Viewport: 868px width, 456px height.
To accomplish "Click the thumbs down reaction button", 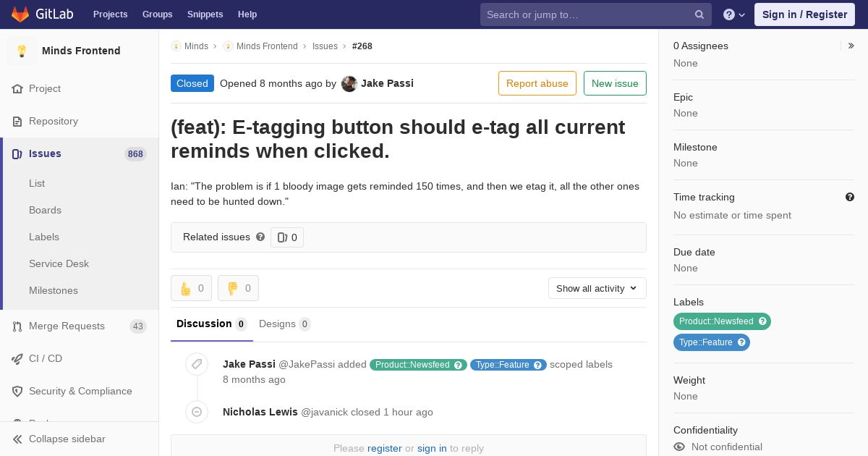I will click(x=238, y=288).
